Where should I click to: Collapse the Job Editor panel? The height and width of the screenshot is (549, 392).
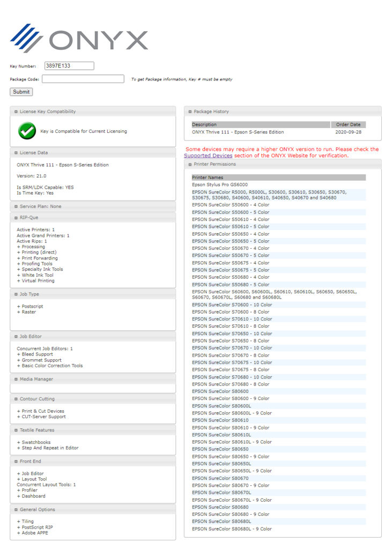coord(16,337)
